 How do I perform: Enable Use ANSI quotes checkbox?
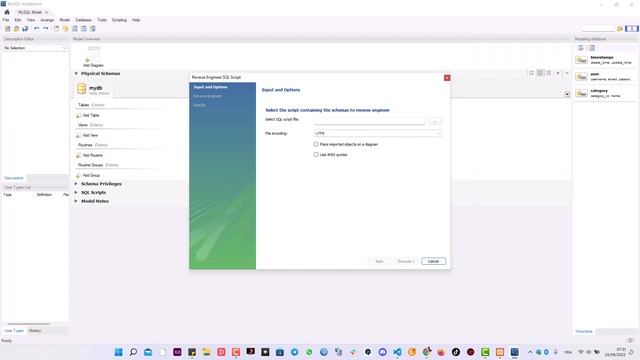pos(316,155)
